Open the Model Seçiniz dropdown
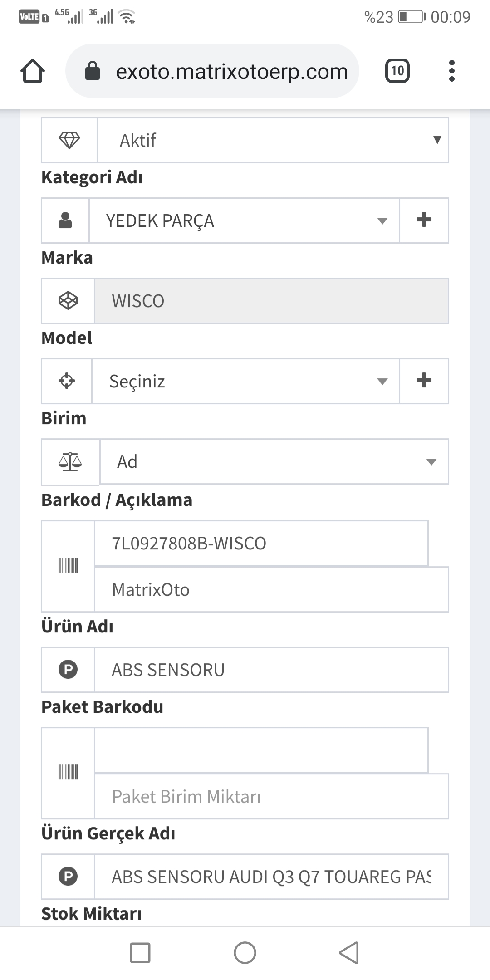Screen dimensions: 490x980 click(x=245, y=381)
